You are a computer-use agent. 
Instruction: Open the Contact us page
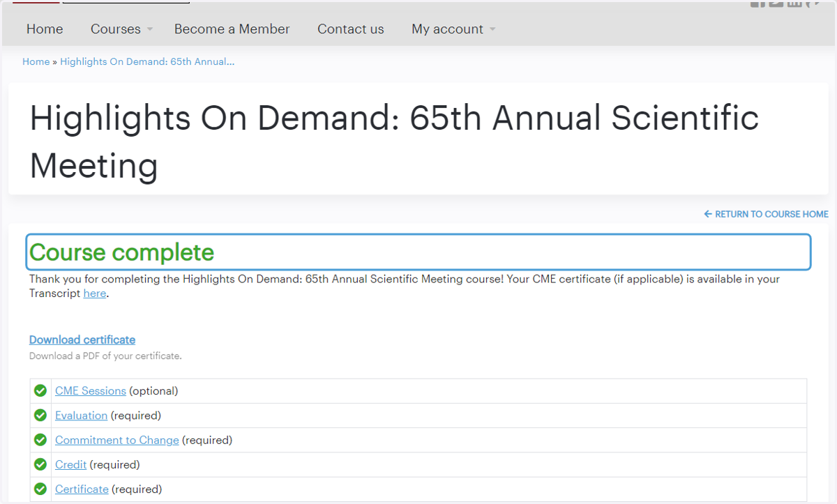(x=351, y=29)
